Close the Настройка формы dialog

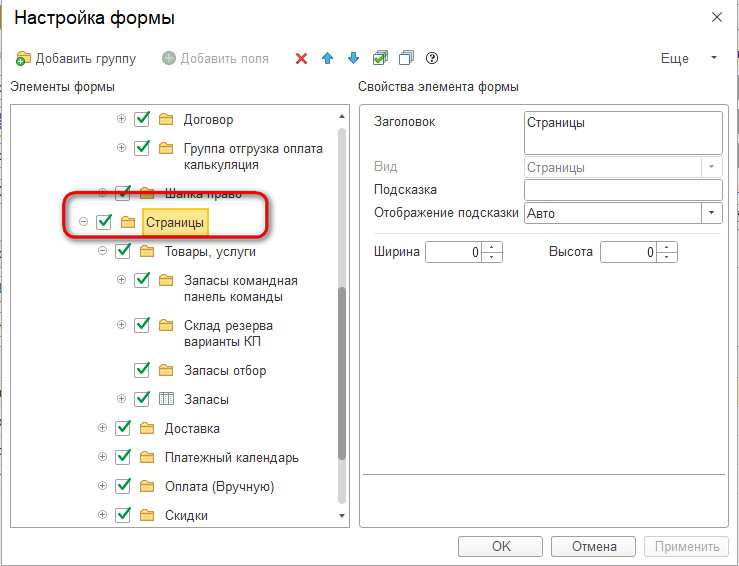pyautogui.click(x=716, y=17)
